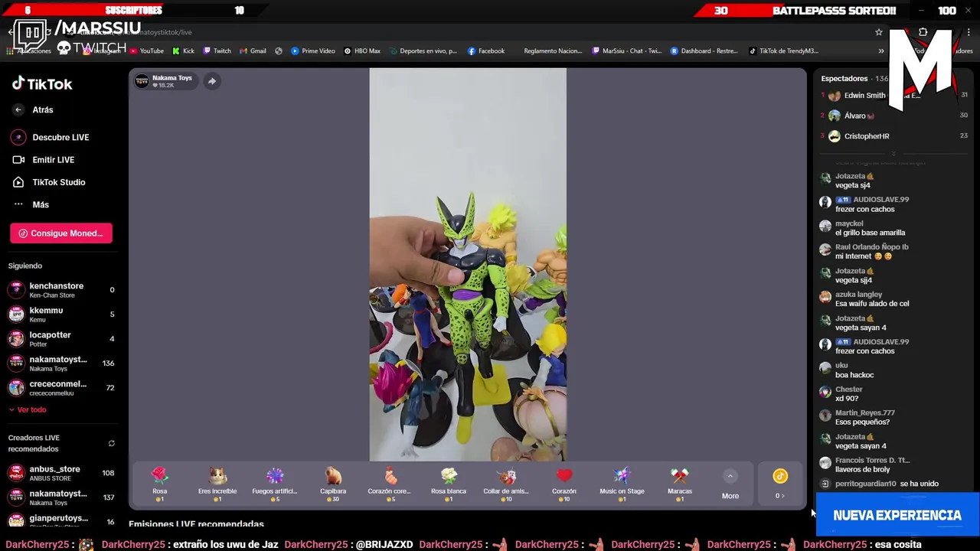This screenshot has width=980, height=551.
Task: Open the coin balance icon
Action: coord(779,477)
